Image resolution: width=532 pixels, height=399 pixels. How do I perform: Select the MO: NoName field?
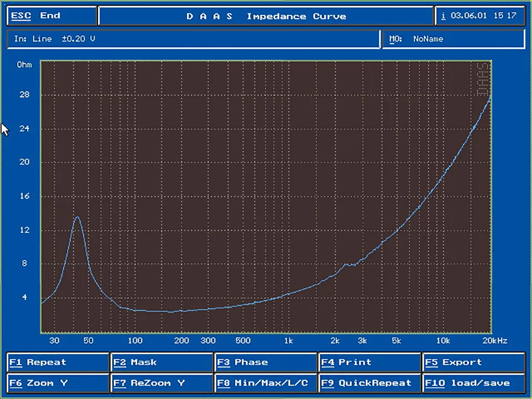(454, 39)
